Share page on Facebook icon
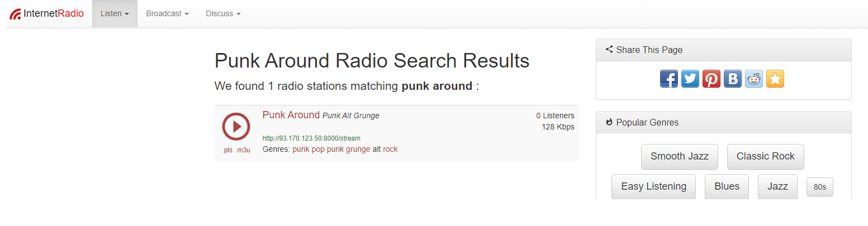 [669, 79]
